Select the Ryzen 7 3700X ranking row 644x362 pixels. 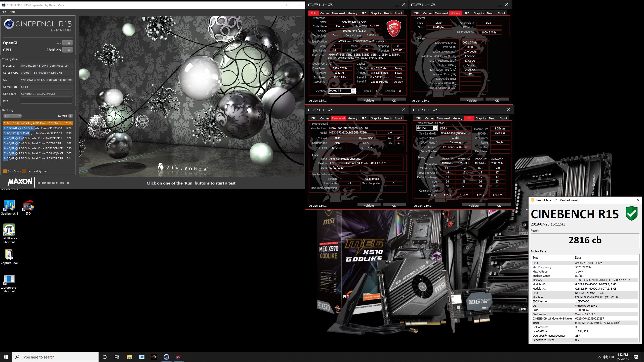click(38, 123)
